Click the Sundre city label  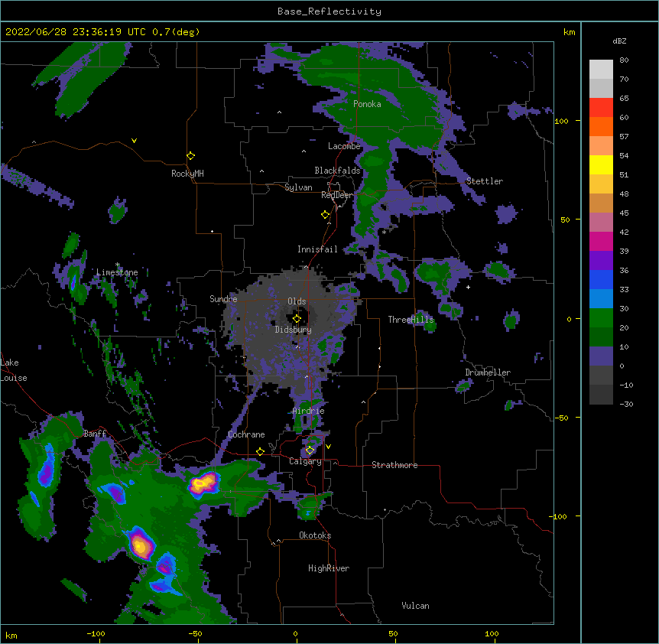pyautogui.click(x=223, y=299)
